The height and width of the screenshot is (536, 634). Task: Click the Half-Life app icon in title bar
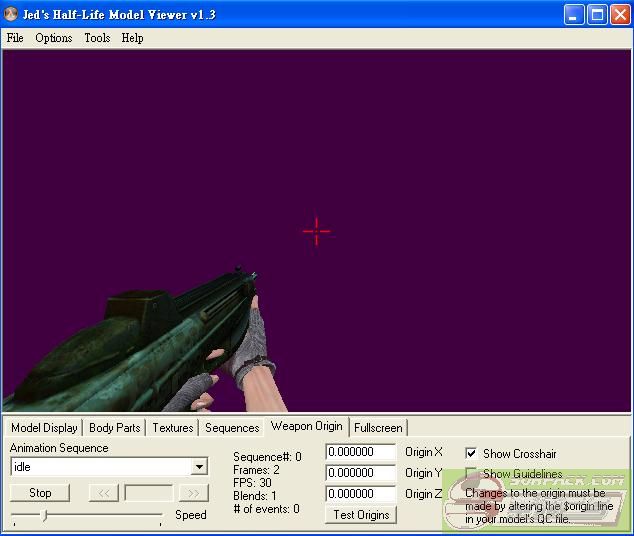coord(11,14)
